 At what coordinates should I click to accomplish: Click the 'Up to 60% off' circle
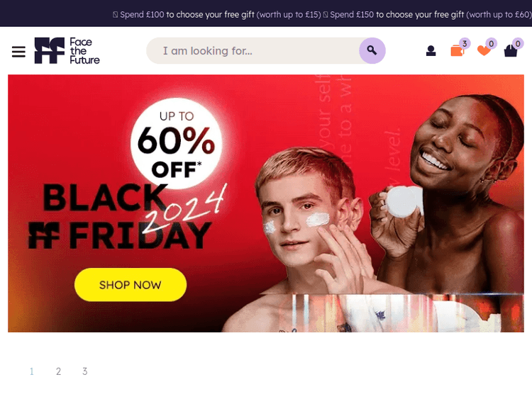pos(177,143)
